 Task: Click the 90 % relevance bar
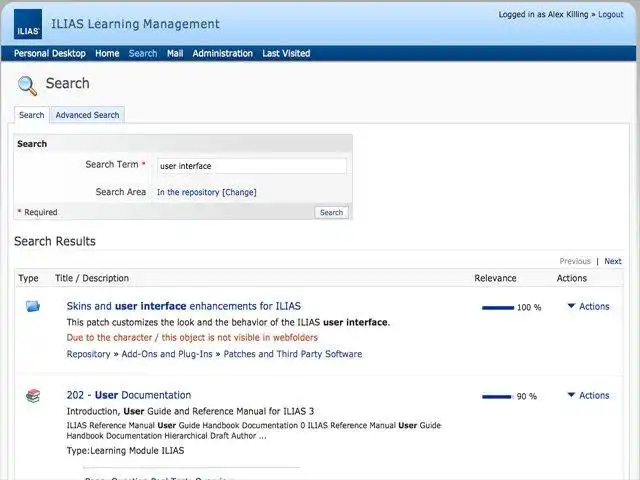496,396
